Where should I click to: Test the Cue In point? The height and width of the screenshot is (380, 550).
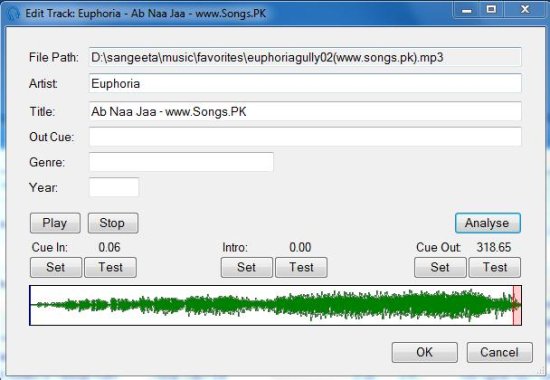[110, 267]
